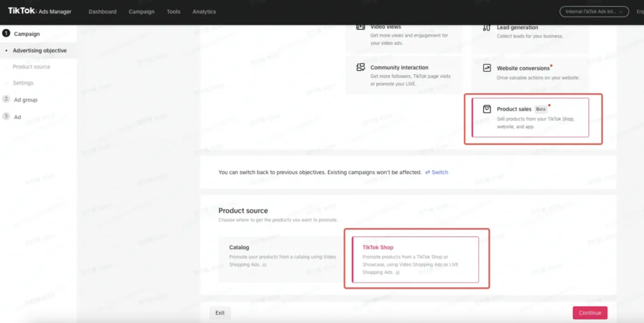This screenshot has height=323, width=644.
Task: Go to Product source sidebar item
Action: 31,67
